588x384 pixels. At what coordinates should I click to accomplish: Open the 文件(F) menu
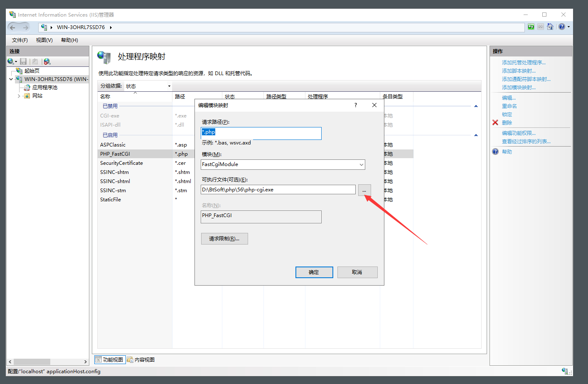point(20,40)
